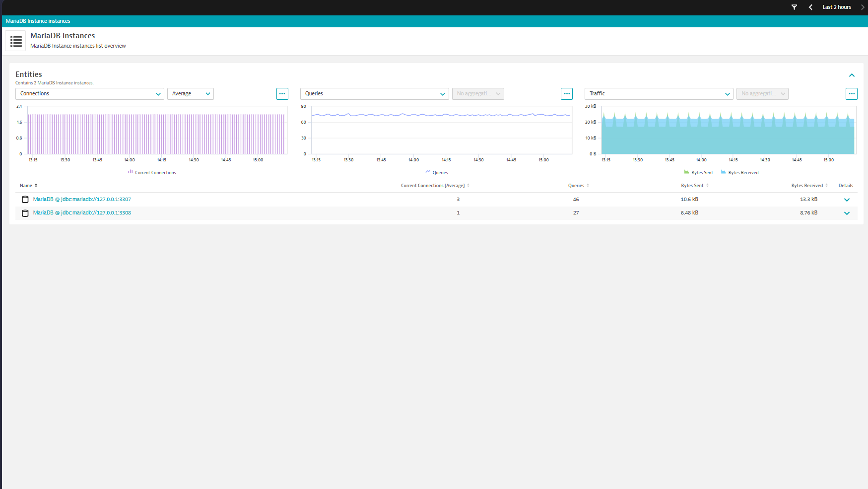Open Traffic chart more options menu

tap(851, 94)
